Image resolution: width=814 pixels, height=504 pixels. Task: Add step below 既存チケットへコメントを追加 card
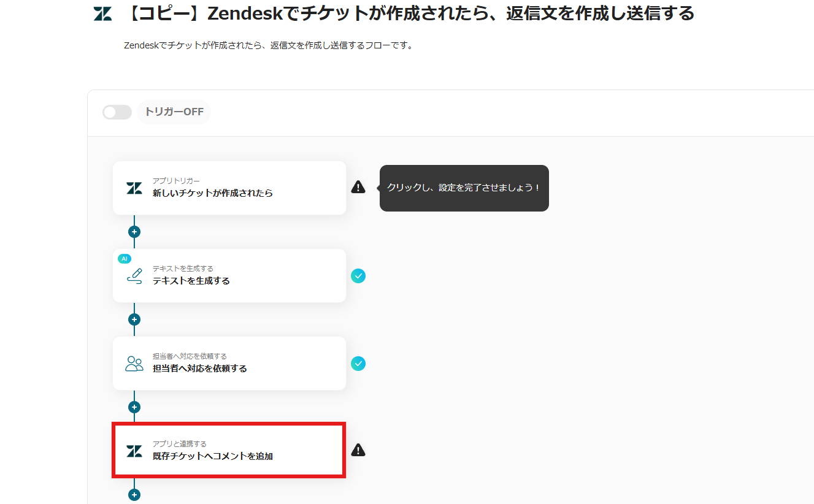(x=134, y=495)
